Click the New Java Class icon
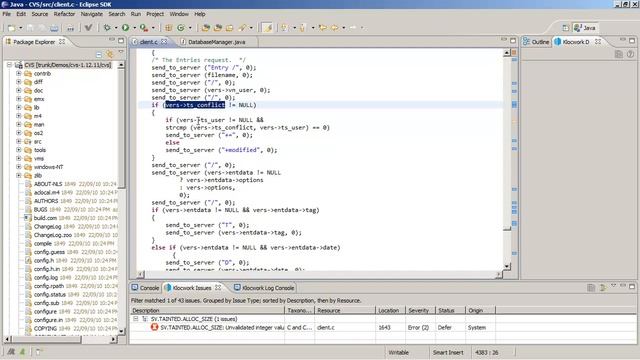The height and width of the screenshot is (360, 640). (181, 28)
